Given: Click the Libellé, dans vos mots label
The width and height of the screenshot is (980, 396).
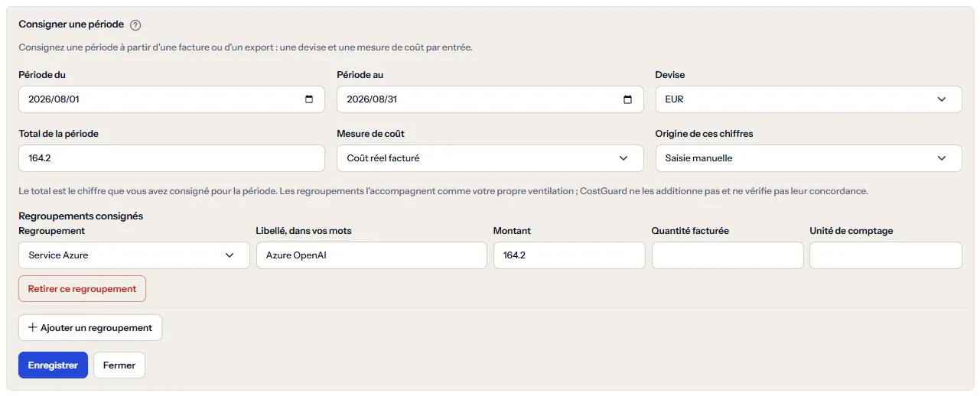Looking at the screenshot, I should 304,231.
